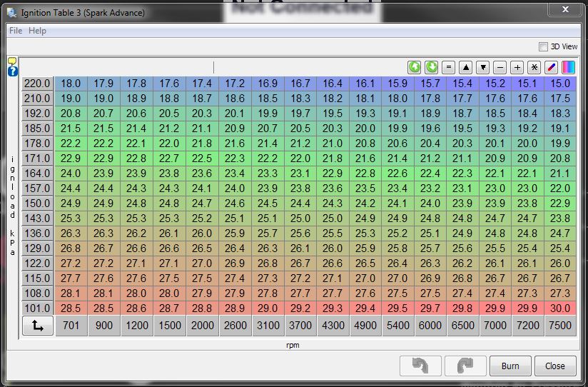Click the pink-blue color gradient swatch
The width and height of the screenshot is (588, 387).
click(568, 67)
